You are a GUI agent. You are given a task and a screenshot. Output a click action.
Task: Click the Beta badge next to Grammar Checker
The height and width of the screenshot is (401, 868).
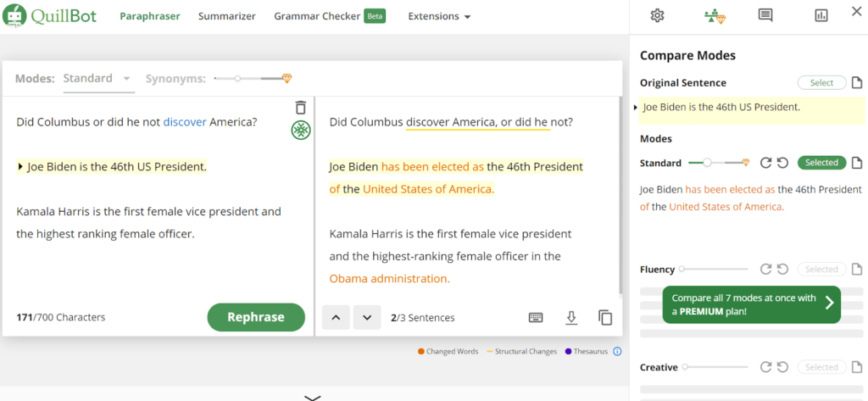(375, 16)
